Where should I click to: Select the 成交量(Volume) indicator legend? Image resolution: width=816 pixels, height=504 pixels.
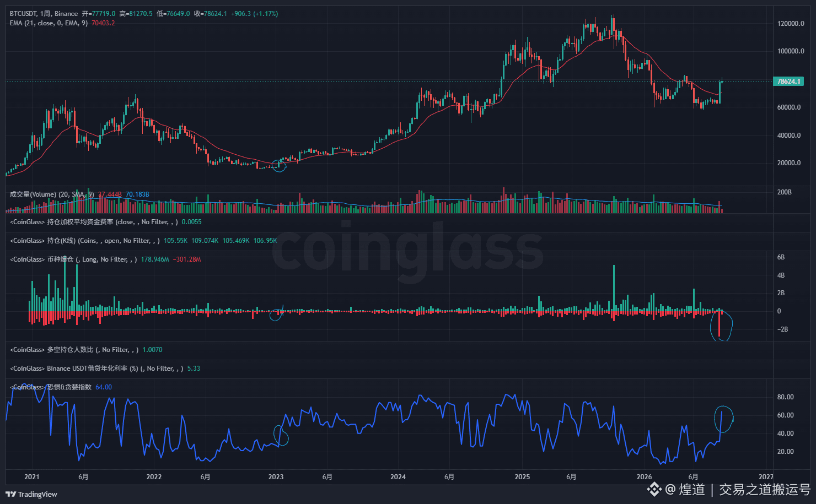pos(52,194)
